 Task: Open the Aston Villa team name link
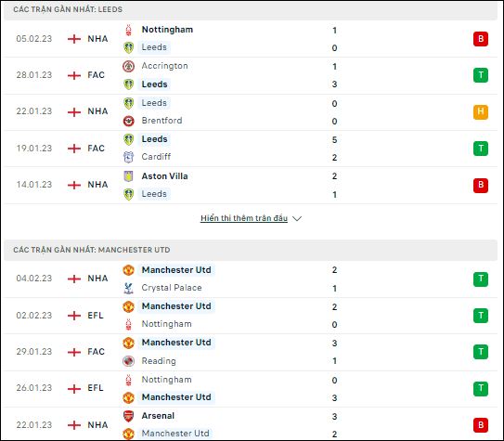[x=164, y=176]
